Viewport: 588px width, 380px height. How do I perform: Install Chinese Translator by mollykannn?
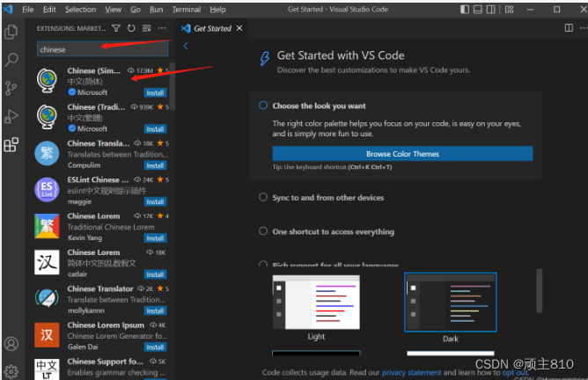[155, 311]
